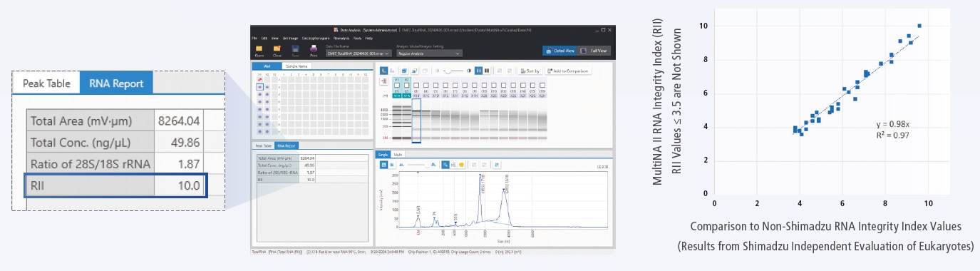The height and width of the screenshot is (271, 980).
Task: Click the enlarged RII value 10.0 cell
Action: point(180,185)
